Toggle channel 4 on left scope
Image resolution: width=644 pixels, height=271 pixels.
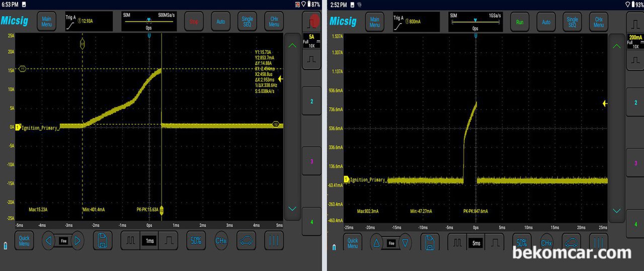click(x=311, y=221)
